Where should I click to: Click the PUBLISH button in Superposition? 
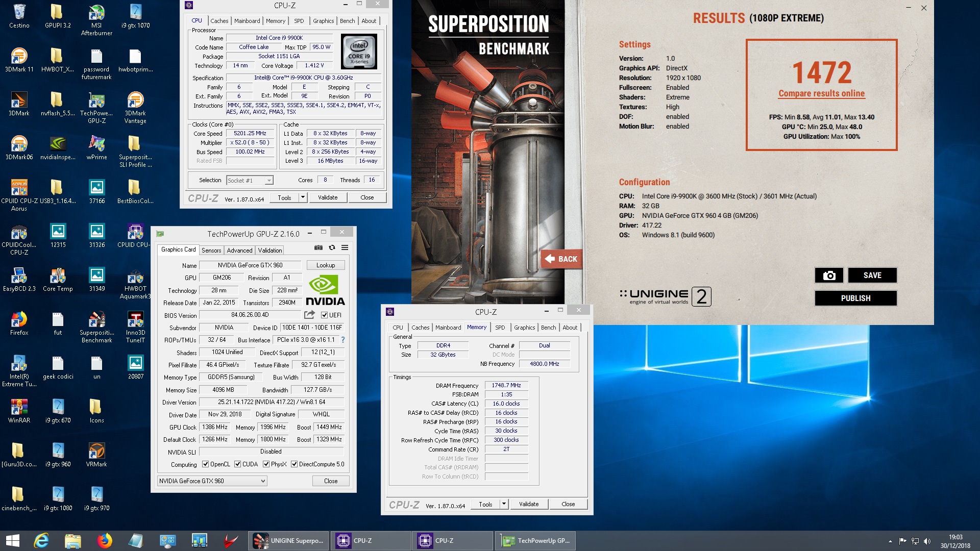pyautogui.click(x=855, y=298)
